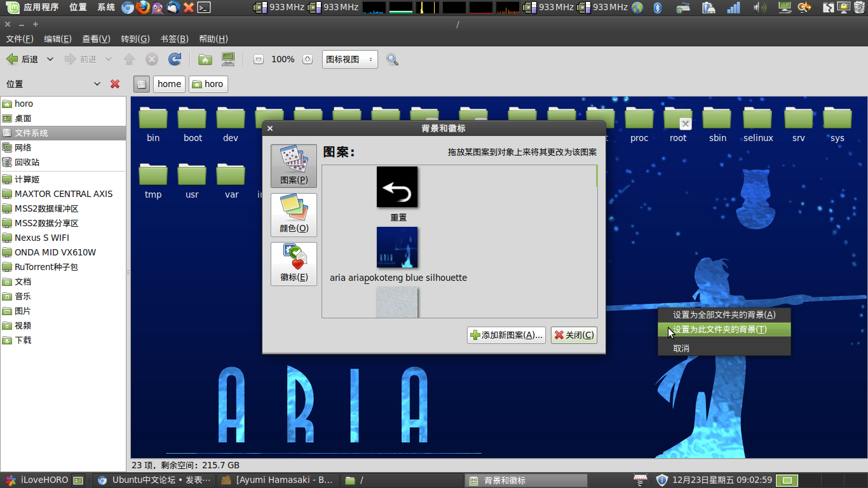This screenshot has height=488, width=868.
Task: Open Trash in the sidebar
Action: [64, 162]
